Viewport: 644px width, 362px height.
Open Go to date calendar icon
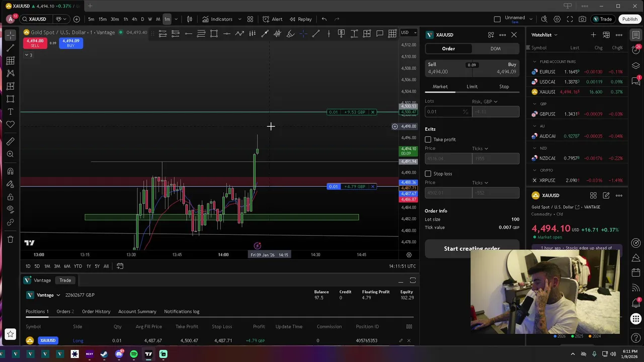click(120, 266)
